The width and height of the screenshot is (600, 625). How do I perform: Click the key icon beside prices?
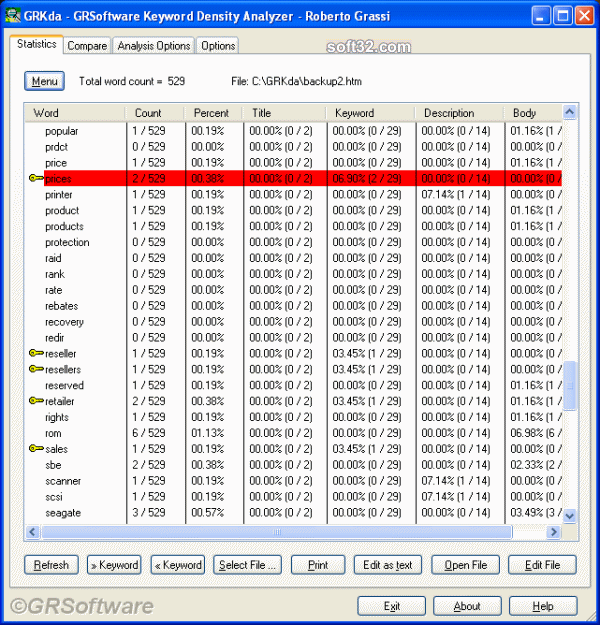(x=36, y=178)
